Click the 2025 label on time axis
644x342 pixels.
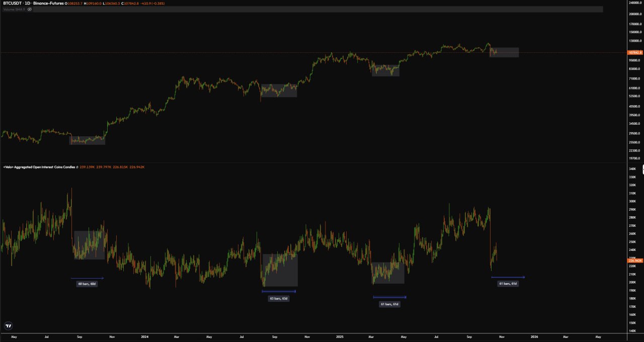pyautogui.click(x=340, y=336)
